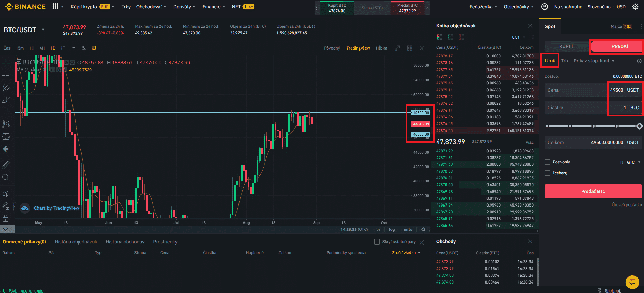Open the user account profile icon
The image size is (644, 293).
point(544,7)
